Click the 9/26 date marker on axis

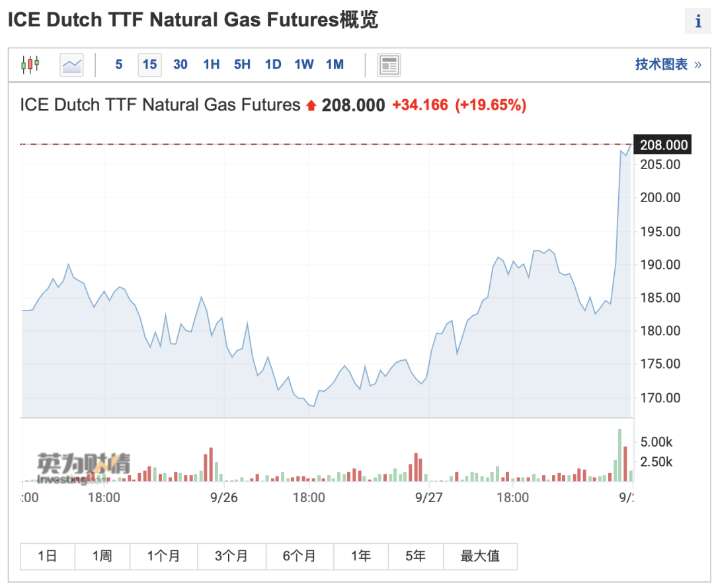pos(224,497)
